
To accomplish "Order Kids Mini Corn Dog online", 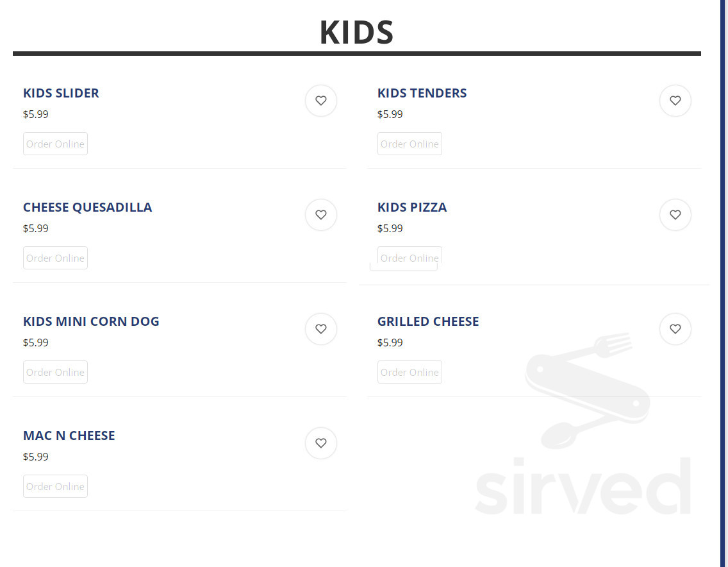I will tap(55, 372).
